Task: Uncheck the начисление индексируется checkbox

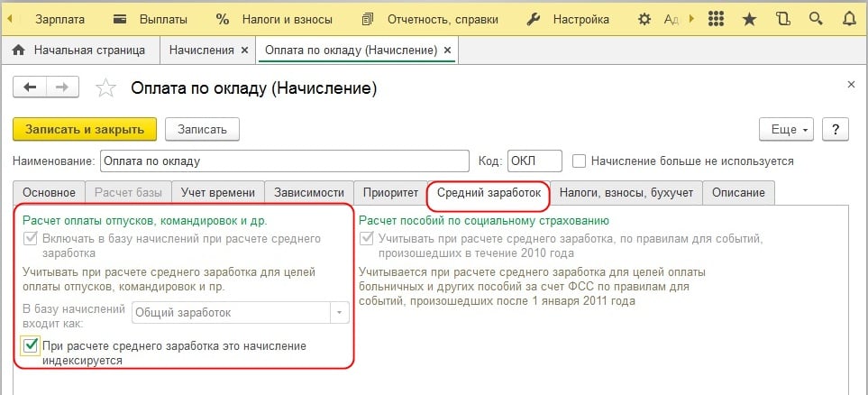Action: pos(32,345)
